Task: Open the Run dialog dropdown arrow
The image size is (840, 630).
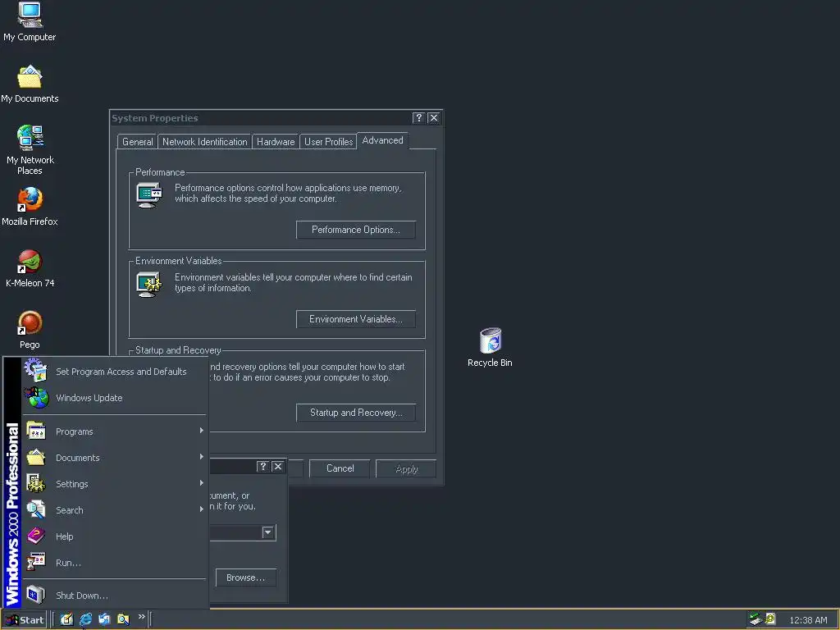Action: click(268, 532)
